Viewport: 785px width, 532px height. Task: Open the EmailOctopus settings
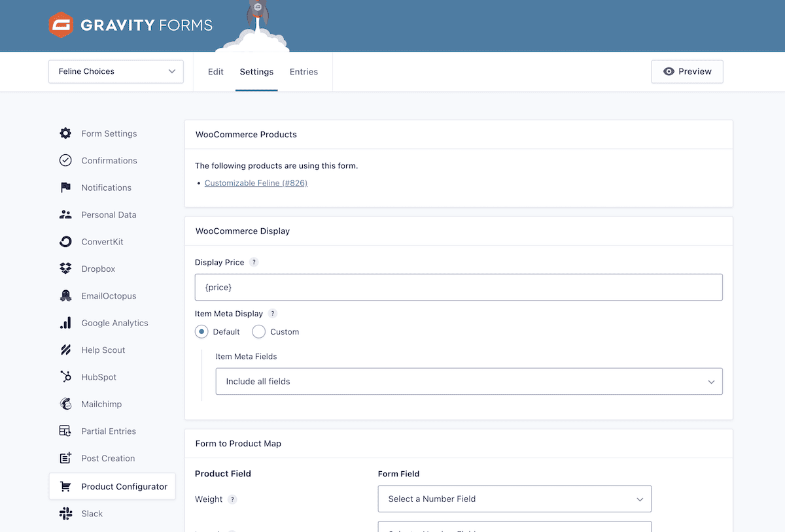109,295
